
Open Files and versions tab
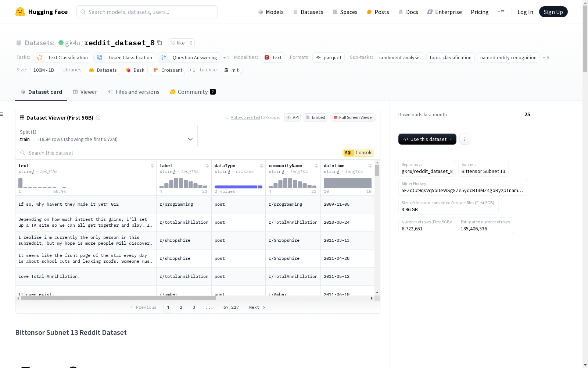[133, 92]
